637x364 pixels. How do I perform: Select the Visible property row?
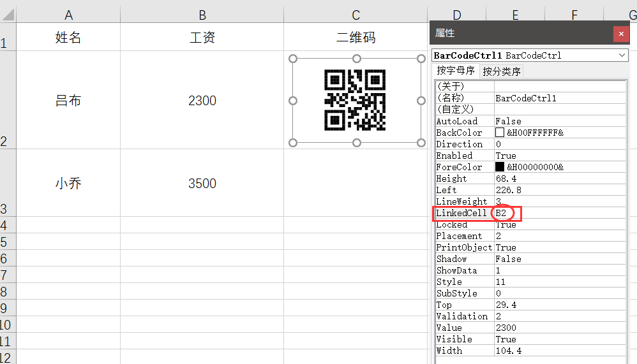pos(530,339)
